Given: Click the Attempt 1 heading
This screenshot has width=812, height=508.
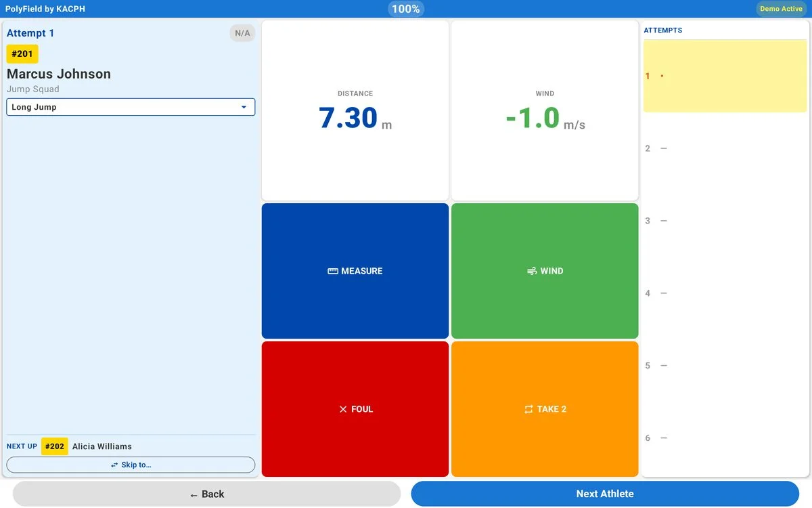Looking at the screenshot, I should [x=30, y=33].
